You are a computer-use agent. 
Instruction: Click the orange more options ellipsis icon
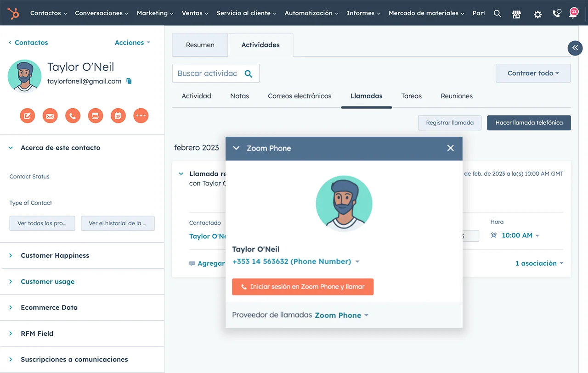[141, 116]
